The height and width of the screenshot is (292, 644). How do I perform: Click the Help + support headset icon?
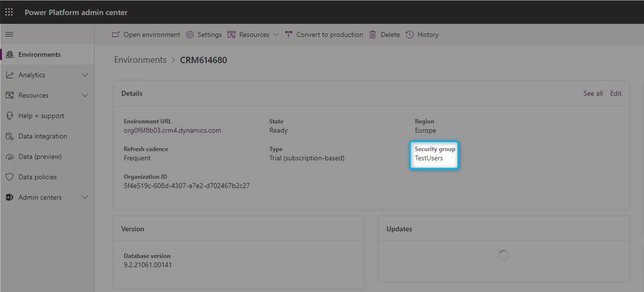[x=10, y=116]
